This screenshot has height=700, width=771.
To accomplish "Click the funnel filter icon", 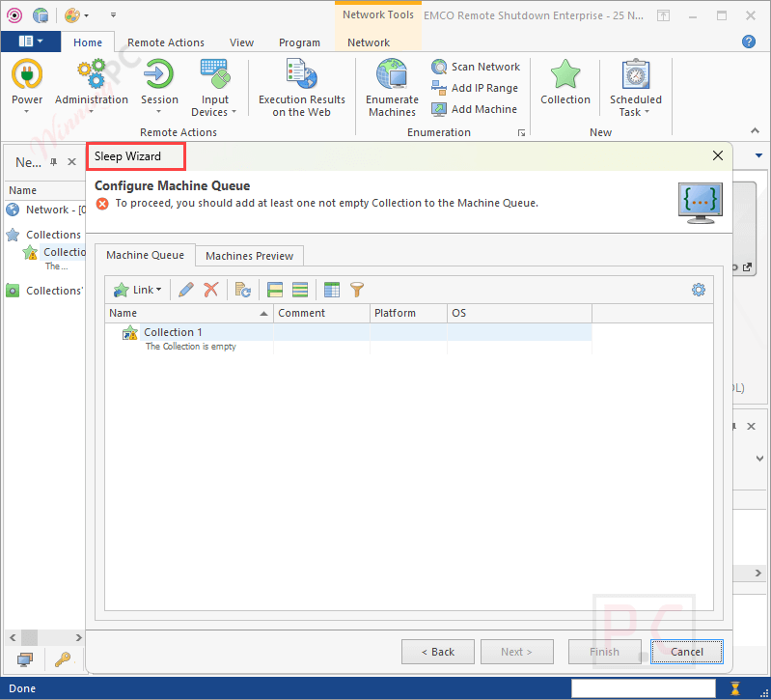I will click(x=357, y=290).
